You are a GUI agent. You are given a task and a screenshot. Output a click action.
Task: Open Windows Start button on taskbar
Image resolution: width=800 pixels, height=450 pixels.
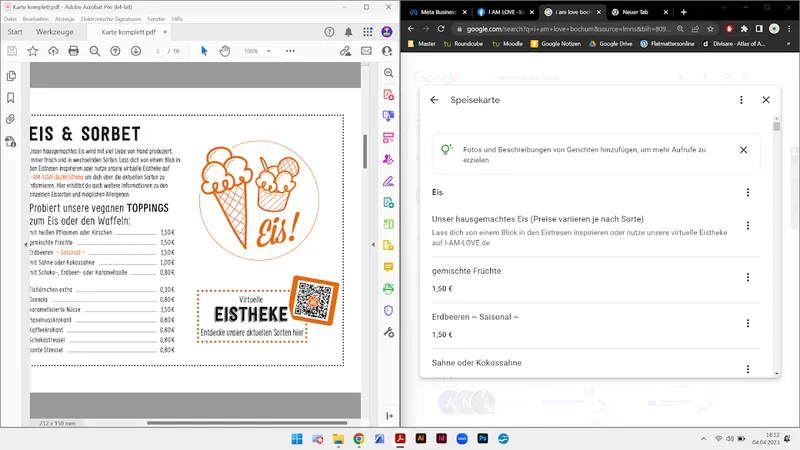(296, 439)
